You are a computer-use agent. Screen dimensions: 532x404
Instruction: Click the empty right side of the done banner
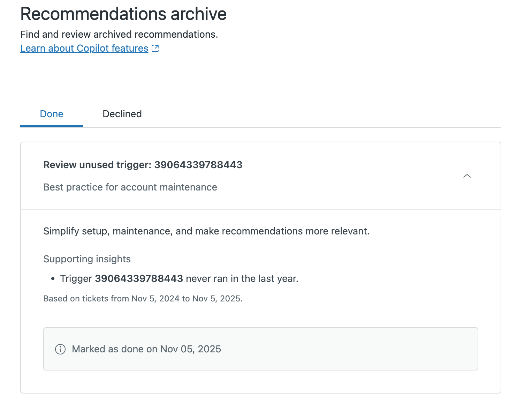point(366,349)
